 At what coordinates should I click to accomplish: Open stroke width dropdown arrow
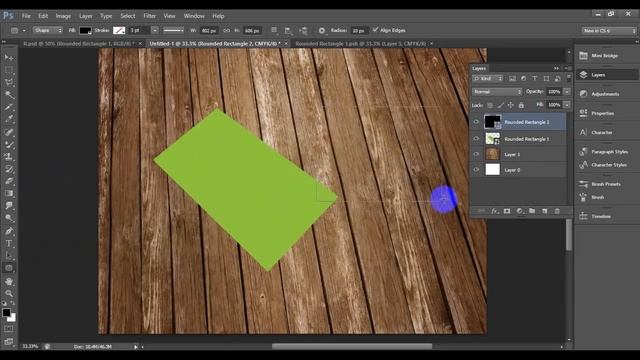point(155,30)
